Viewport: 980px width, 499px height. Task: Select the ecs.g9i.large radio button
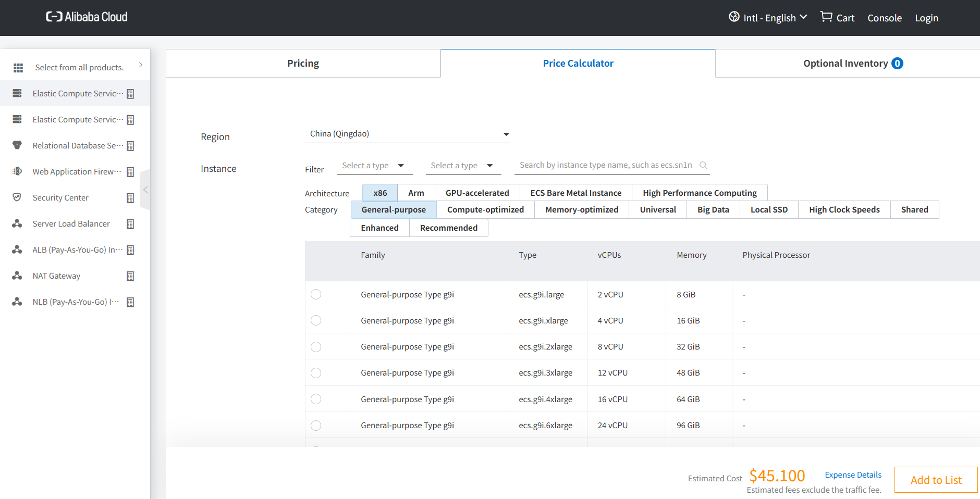tap(316, 294)
